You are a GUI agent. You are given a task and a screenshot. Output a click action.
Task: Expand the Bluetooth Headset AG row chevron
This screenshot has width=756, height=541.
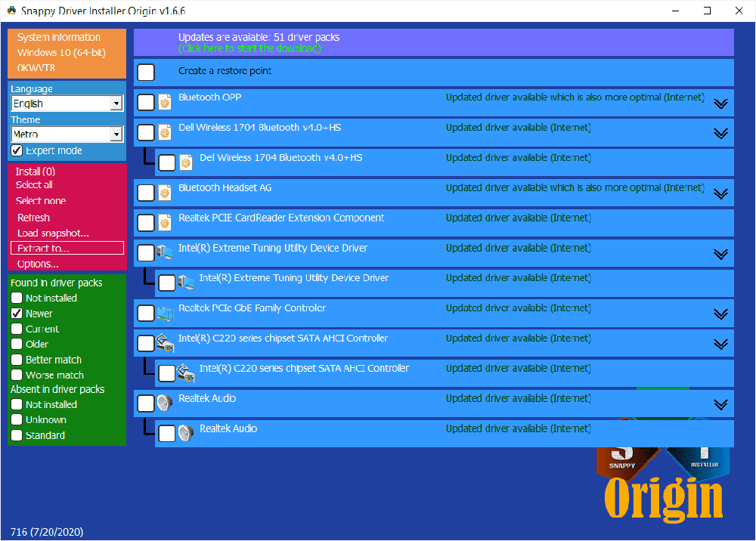[x=720, y=193]
